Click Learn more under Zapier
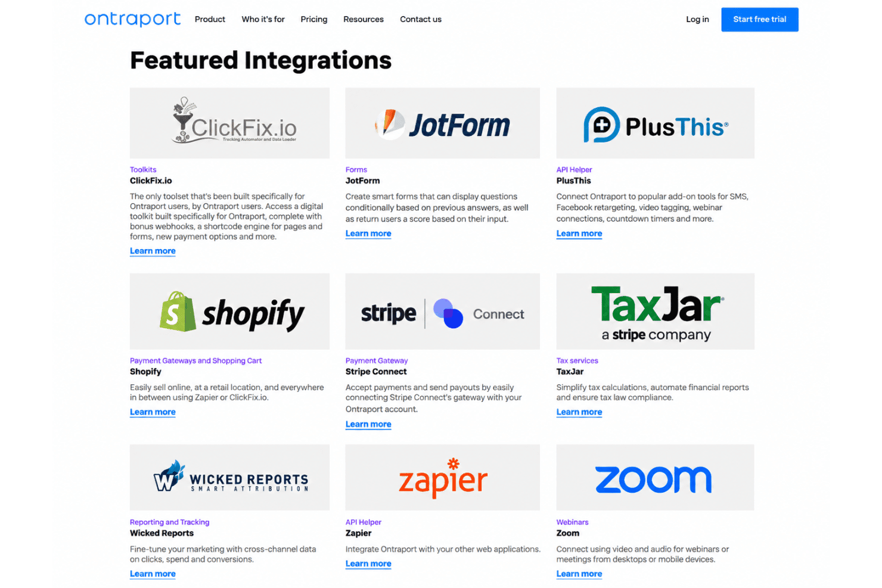The image size is (882, 588). tap(368, 564)
